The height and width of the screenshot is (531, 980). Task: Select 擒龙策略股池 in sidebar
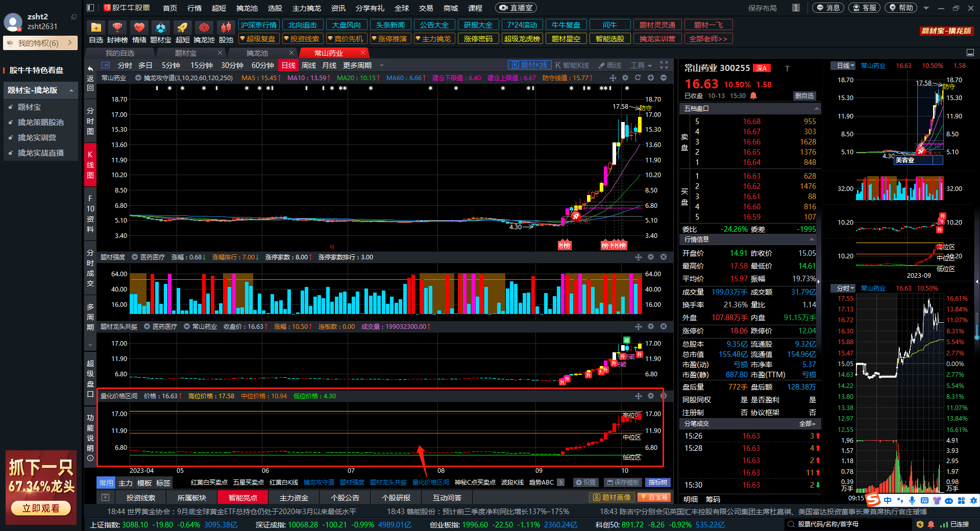[x=41, y=123]
